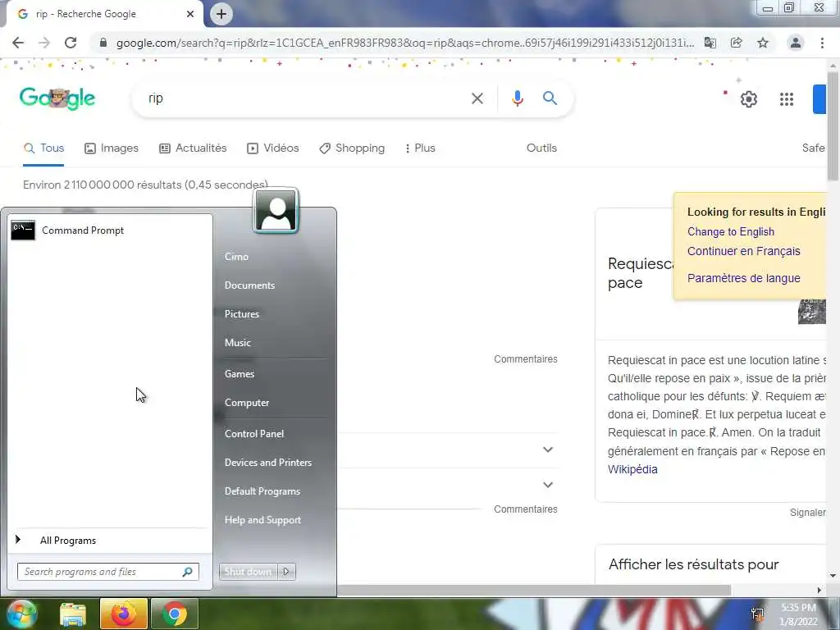Screen dimensions: 840x630
Task: Open the Google apps grid icon
Action: pyautogui.click(x=787, y=99)
